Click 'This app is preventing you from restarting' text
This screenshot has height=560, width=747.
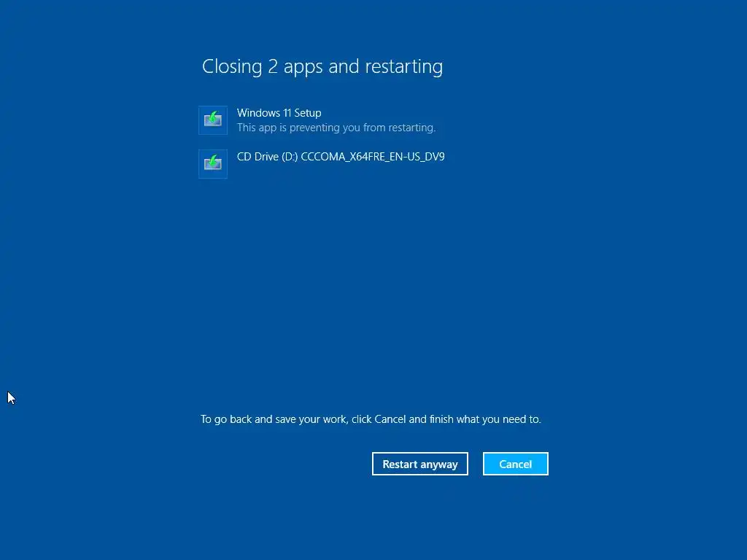tap(336, 128)
